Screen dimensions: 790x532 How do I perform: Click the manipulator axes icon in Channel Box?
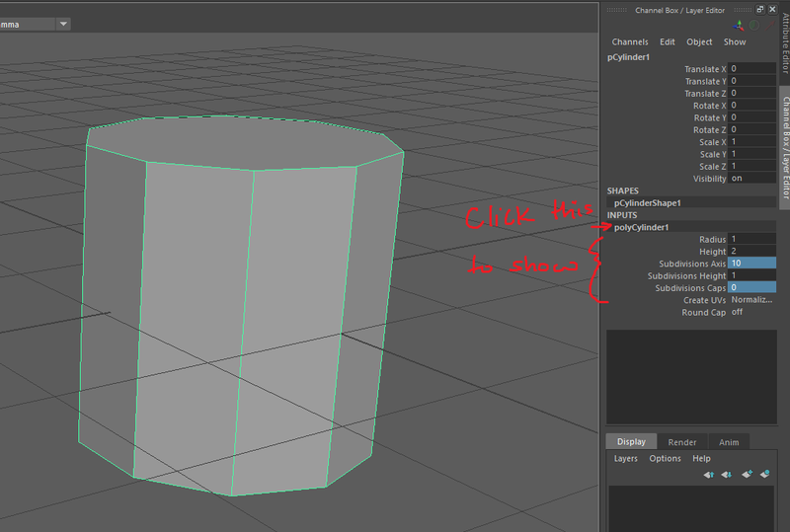[739, 26]
